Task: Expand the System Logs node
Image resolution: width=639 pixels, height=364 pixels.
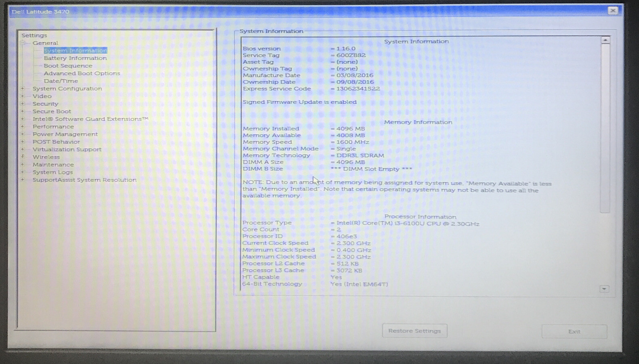Action: click(23, 172)
